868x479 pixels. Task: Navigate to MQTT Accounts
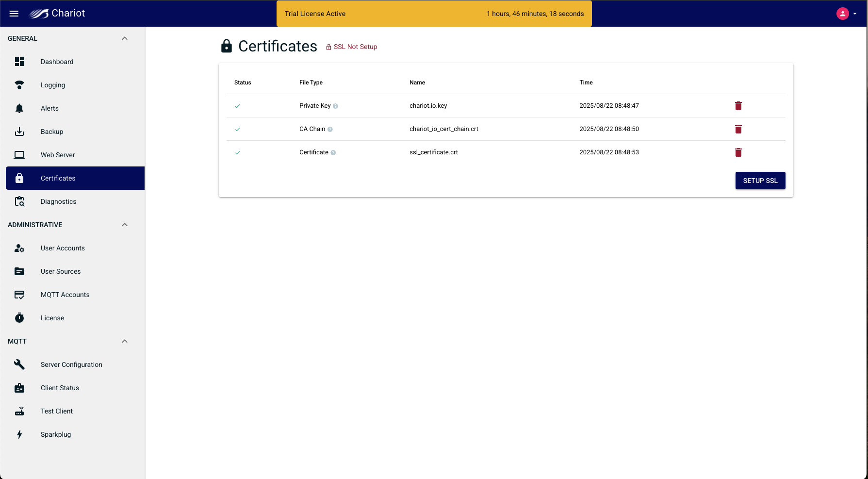click(65, 295)
